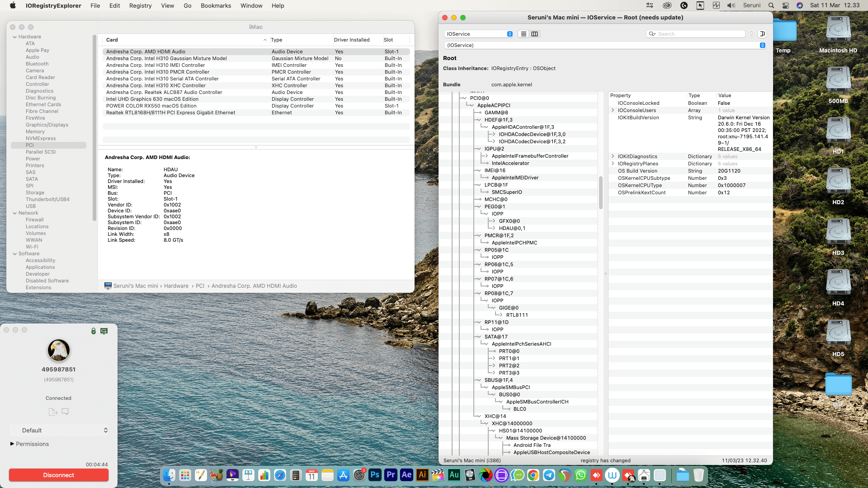
Task: Open the File menu
Action: [95, 5]
